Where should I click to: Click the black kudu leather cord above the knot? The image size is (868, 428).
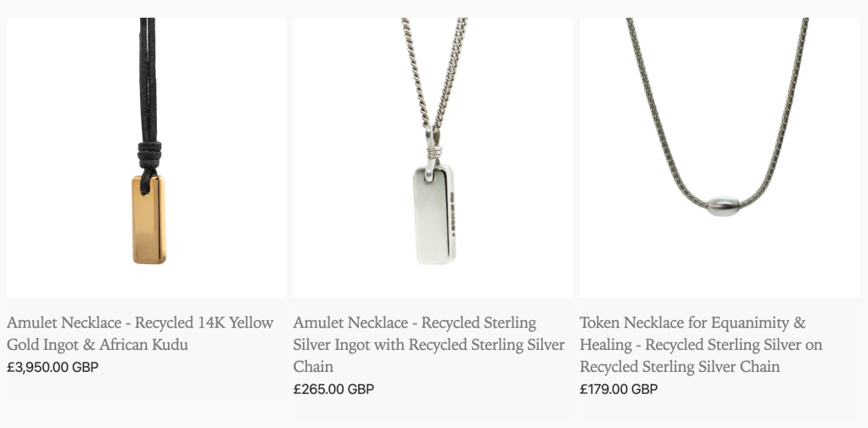(x=146, y=76)
